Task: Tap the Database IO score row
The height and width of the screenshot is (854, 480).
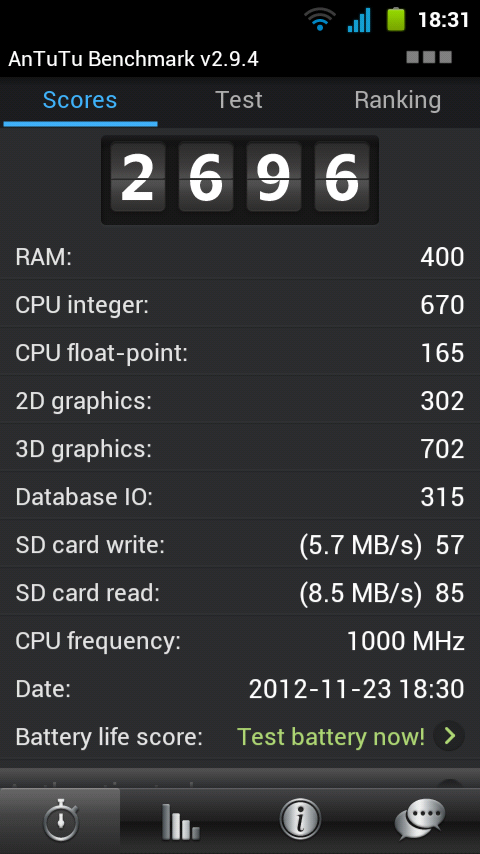Action: [240, 497]
